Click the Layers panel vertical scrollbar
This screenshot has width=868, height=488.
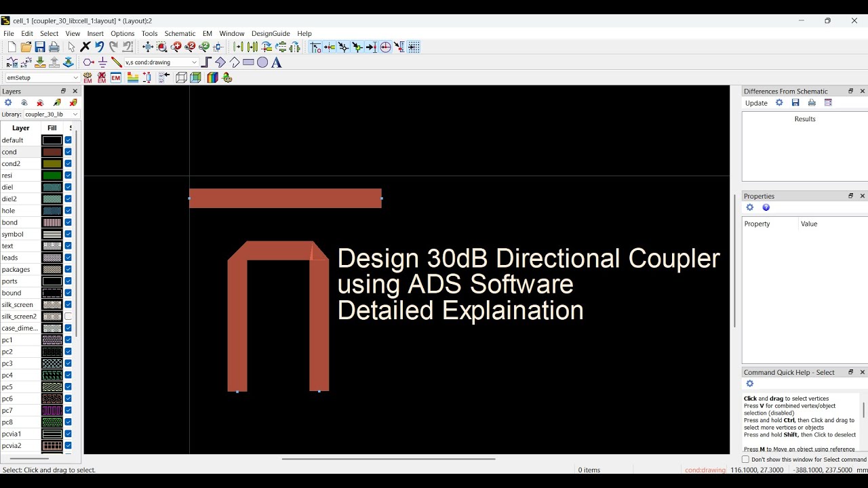click(x=77, y=234)
